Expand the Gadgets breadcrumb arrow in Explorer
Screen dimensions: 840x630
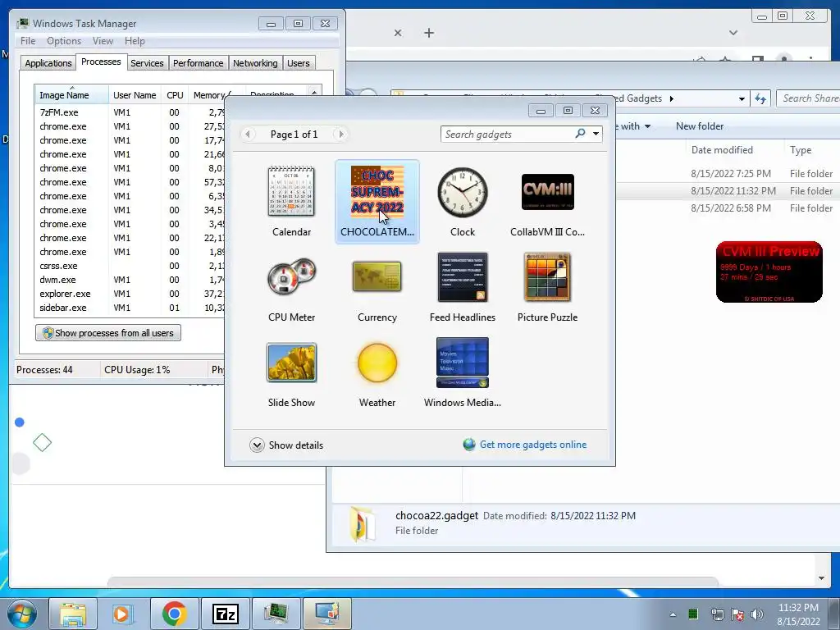click(x=671, y=98)
